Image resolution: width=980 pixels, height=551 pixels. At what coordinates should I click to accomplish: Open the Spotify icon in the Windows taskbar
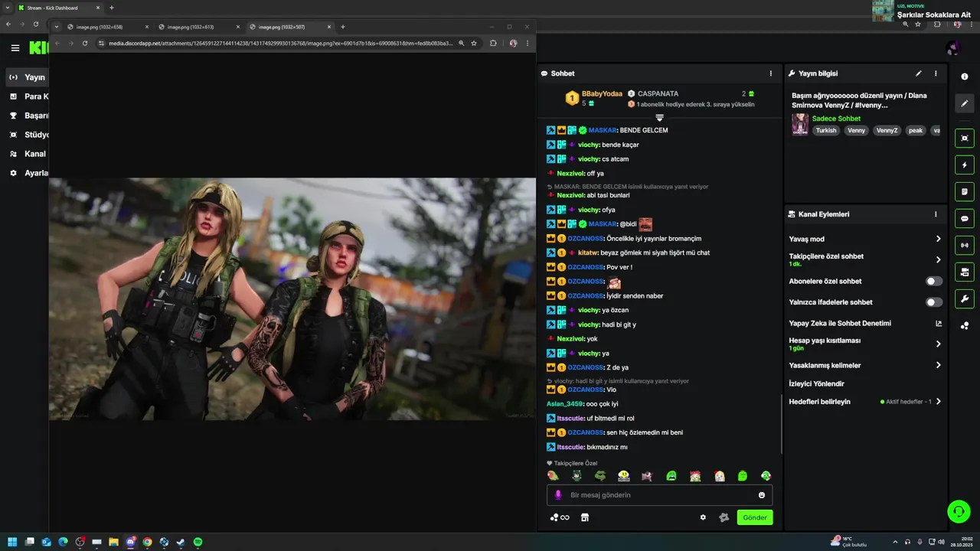click(x=198, y=542)
